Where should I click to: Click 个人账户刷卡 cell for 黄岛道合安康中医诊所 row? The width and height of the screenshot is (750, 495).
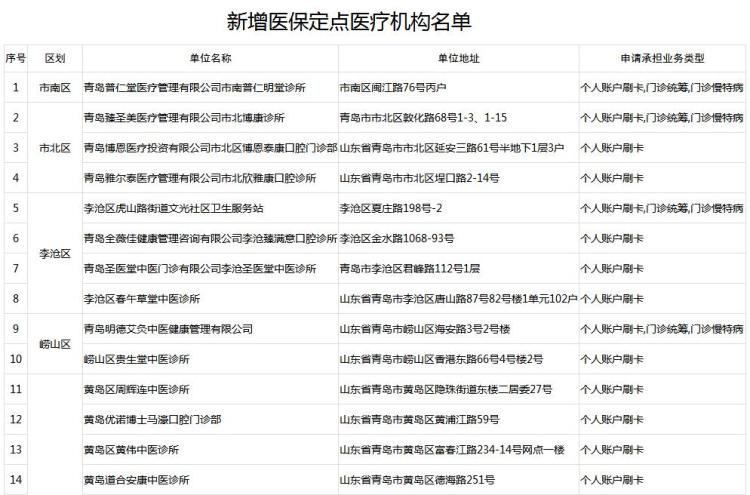coord(662,480)
